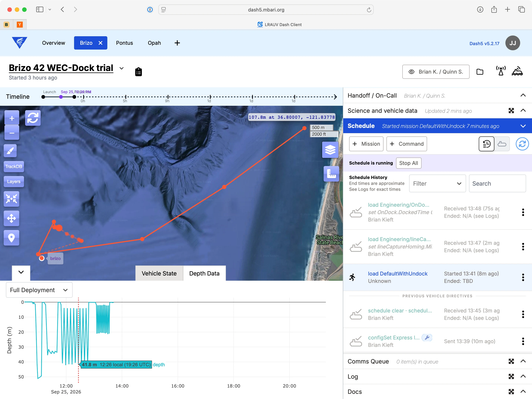Open the schedule history Filter dropdown
This screenshot has height=399, width=532.
(437, 183)
